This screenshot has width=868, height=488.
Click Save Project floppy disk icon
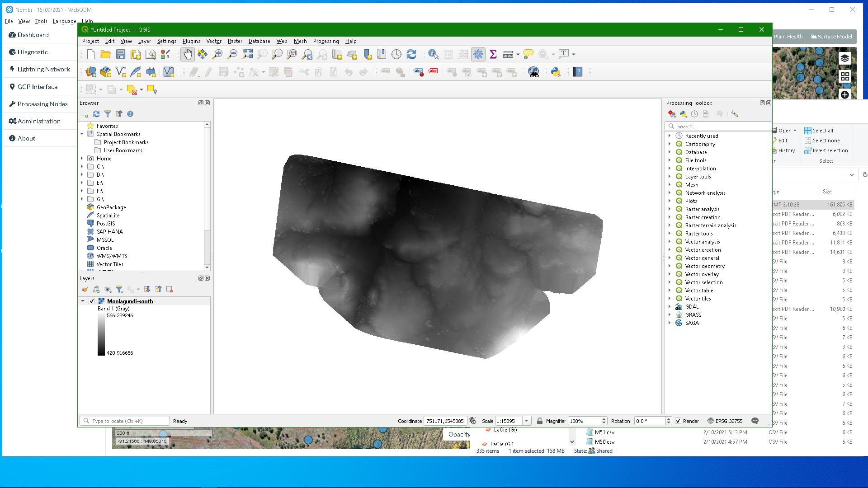(x=121, y=54)
